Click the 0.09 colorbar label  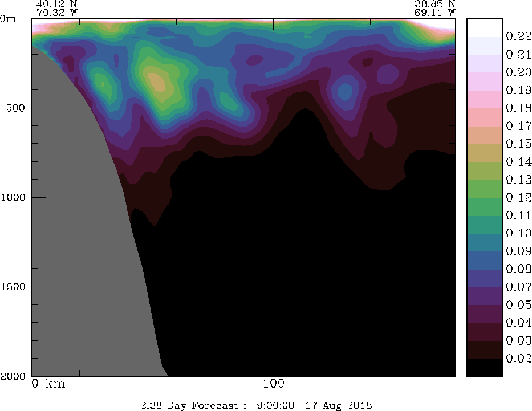(519, 251)
